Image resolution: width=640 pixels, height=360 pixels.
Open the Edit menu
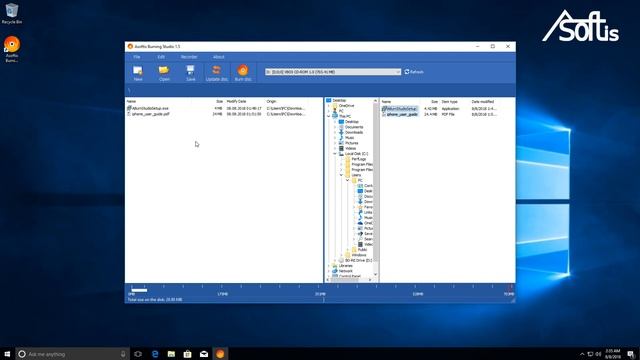tap(161, 57)
